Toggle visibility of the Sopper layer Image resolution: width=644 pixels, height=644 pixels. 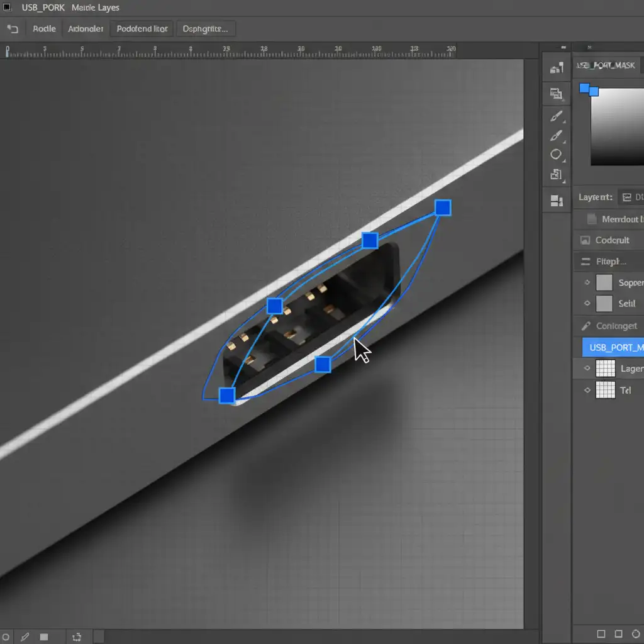point(587,282)
